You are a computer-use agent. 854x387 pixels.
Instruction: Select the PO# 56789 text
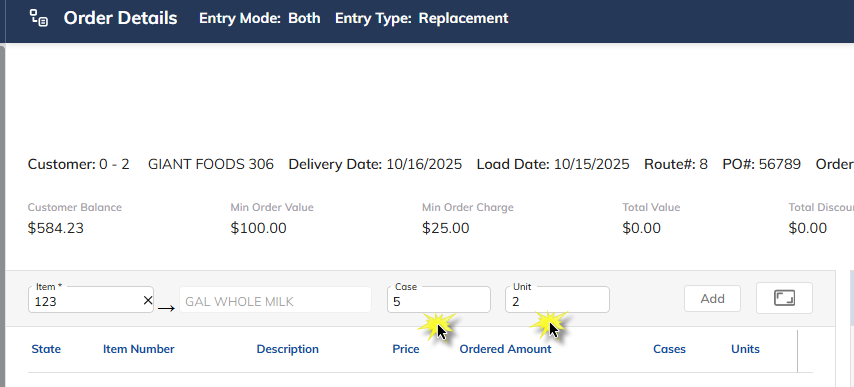tap(761, 164)
